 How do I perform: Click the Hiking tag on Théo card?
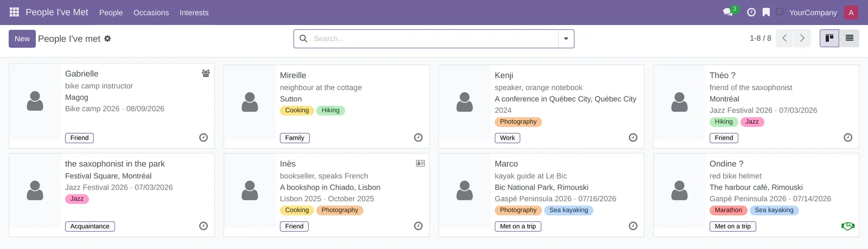724,122
